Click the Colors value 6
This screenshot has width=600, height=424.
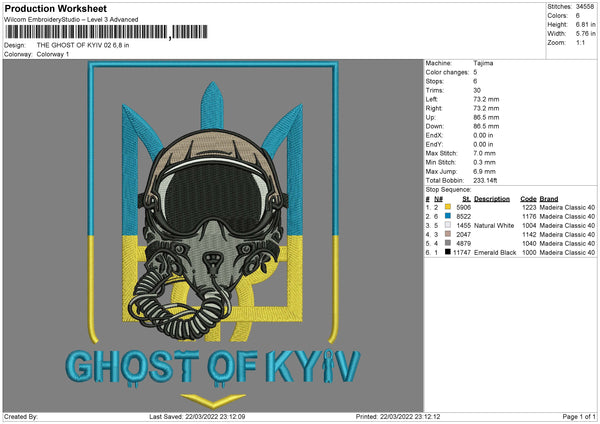coord(577,16)
